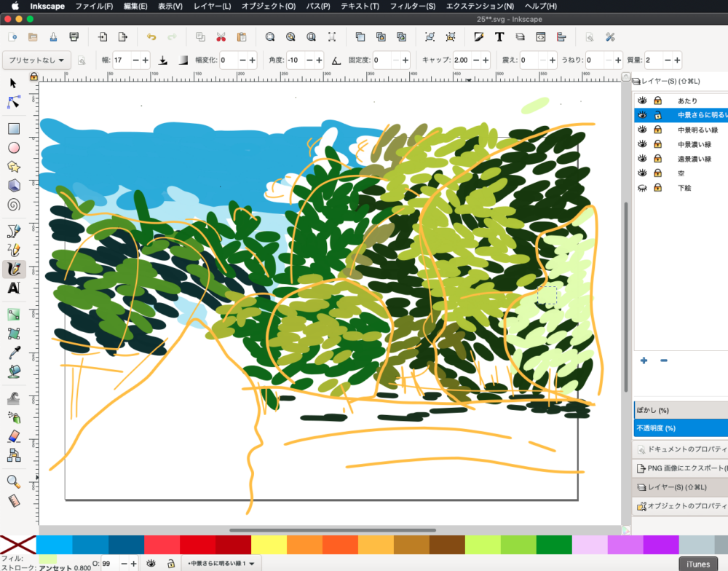Select the Node edit tool

click(x=13, y=102)
